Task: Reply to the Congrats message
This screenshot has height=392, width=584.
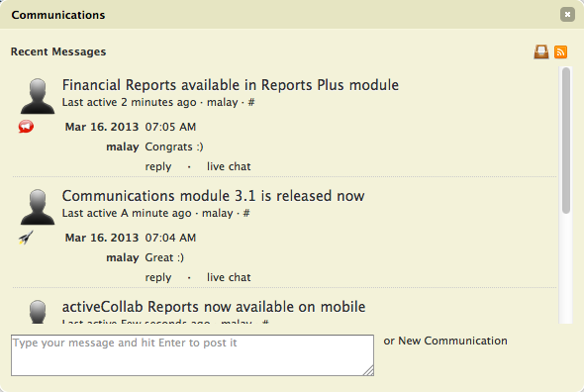Action: tap(158, 166)
